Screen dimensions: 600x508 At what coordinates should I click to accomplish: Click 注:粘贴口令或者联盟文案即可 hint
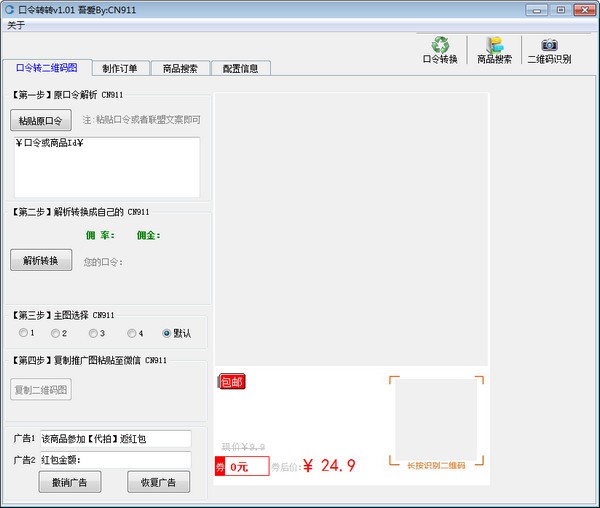142,120
